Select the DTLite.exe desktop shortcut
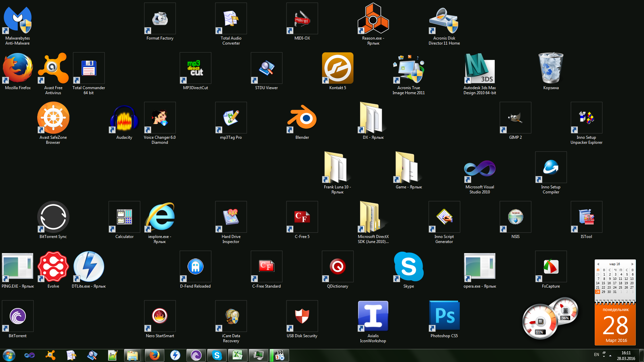644x362 pixels. coord(89,267)
